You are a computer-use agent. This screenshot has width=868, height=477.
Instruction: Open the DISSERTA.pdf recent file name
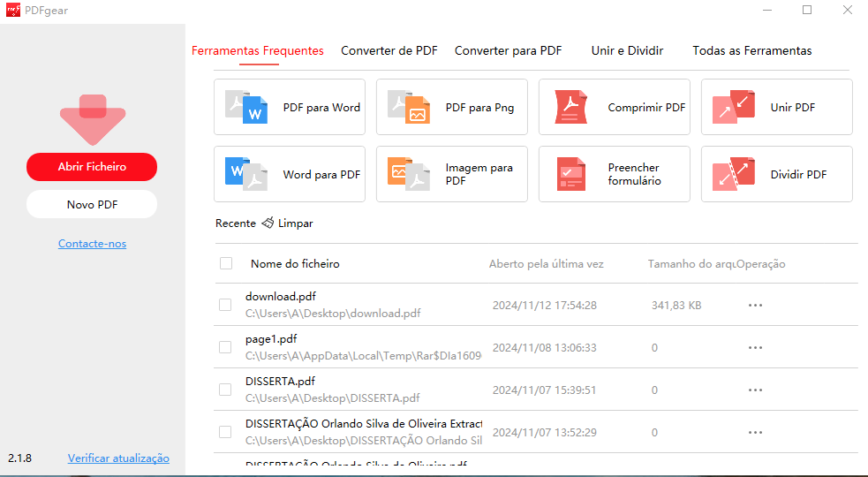pos(280,381)
